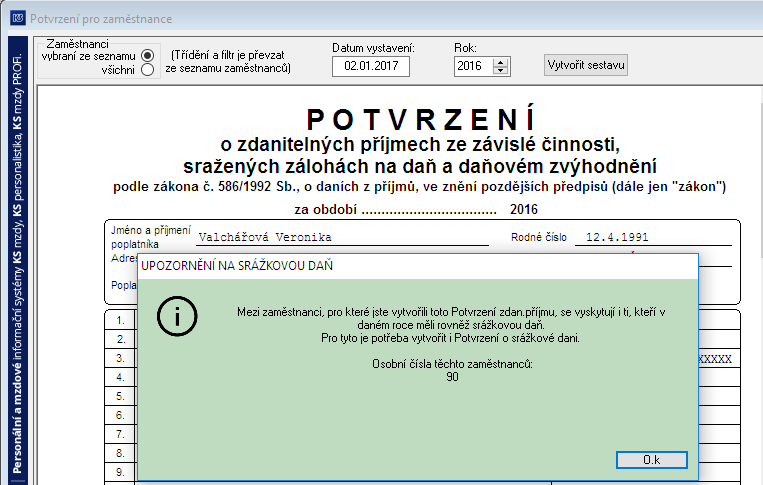Click the period year 2016 after 'za období'
The image size is (763, 485).
point(524,210)
